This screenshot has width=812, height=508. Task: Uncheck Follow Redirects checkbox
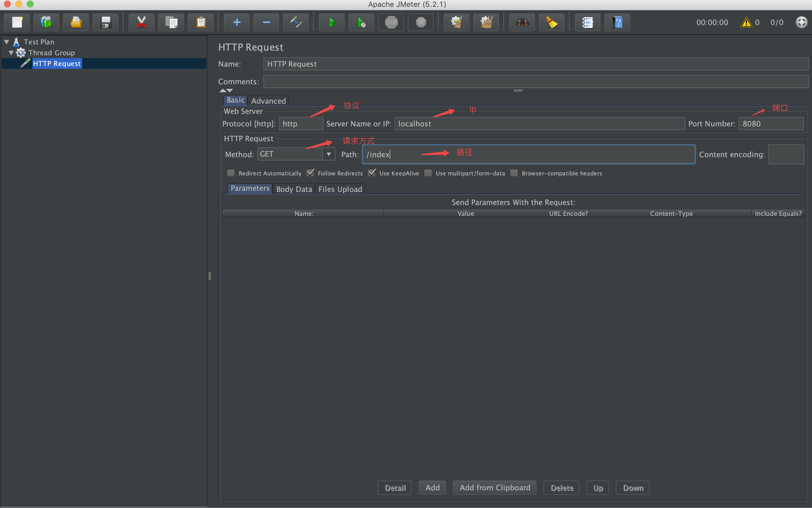[311, 173]
